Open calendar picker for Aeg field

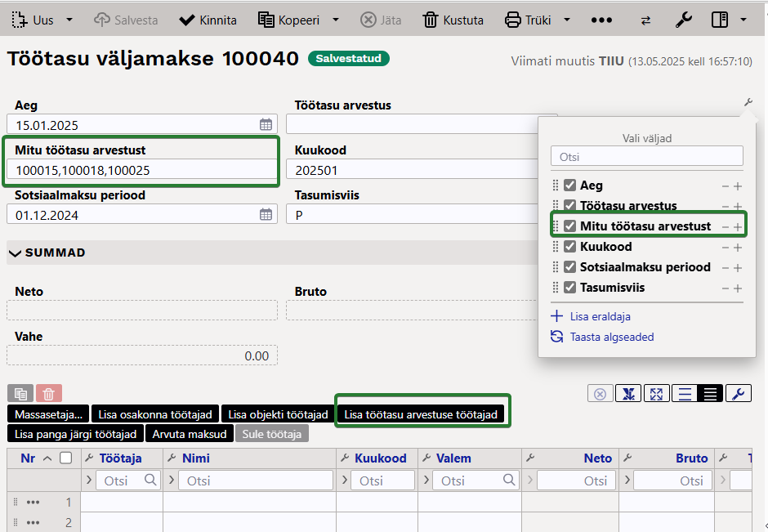[x=266, y=124]
